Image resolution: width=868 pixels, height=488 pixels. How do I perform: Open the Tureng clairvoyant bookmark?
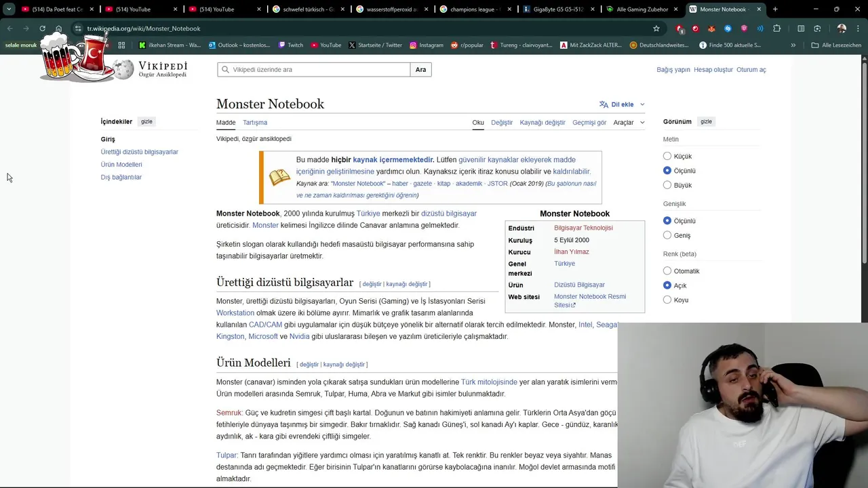(521, 45)
